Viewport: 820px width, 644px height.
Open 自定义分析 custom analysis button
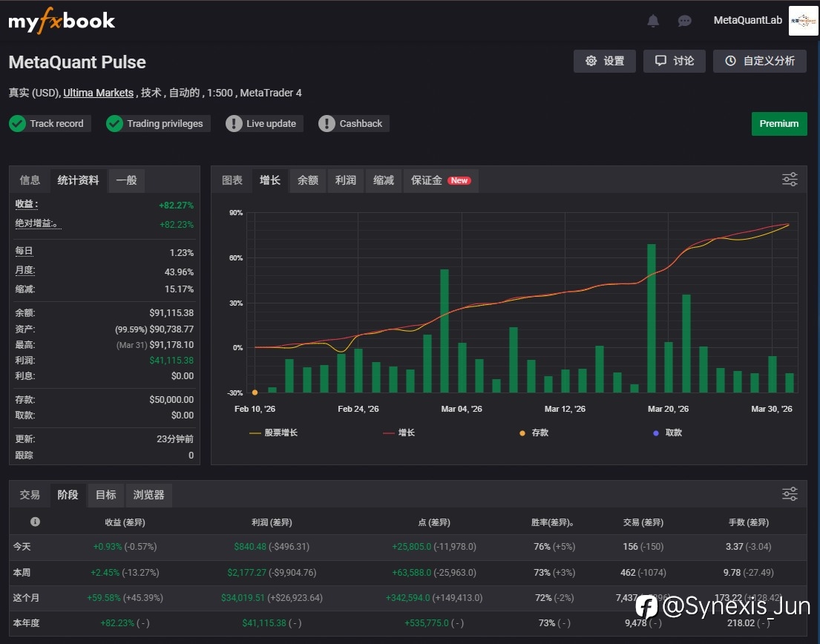pos(759,61)
